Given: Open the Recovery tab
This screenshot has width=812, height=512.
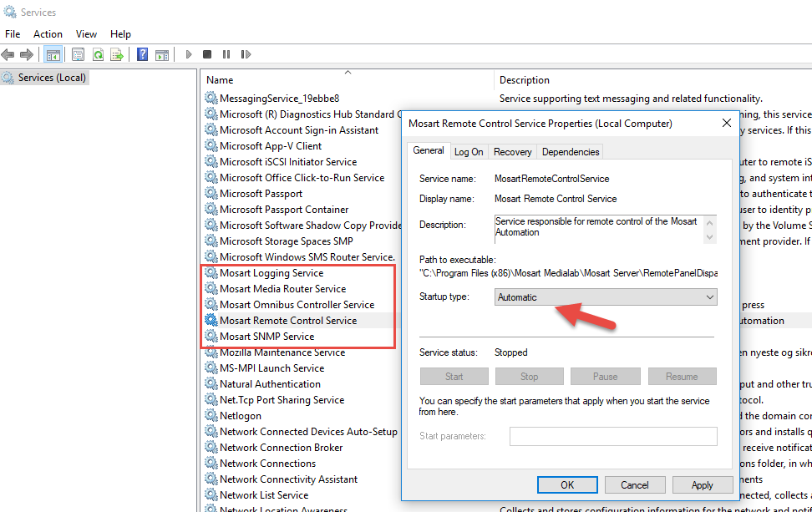Looking at the screenshot, I should click(x=512, y=152).
